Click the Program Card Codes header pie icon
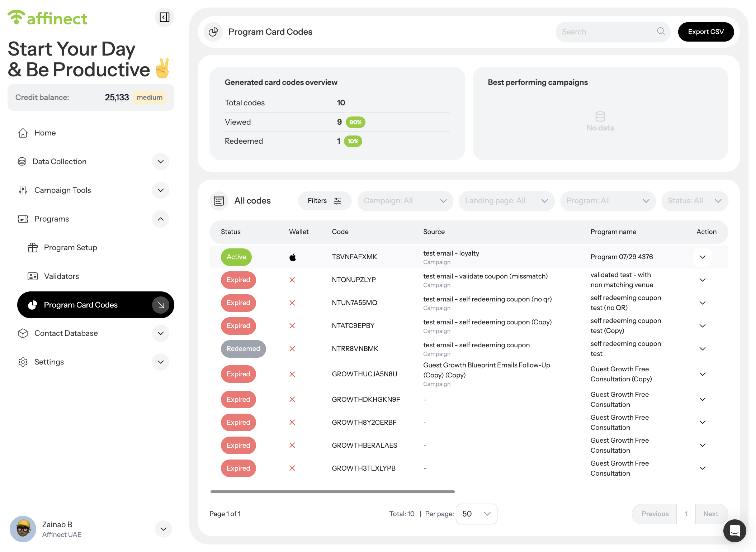Viewport: 756px width, 552px height. [213, 32]
